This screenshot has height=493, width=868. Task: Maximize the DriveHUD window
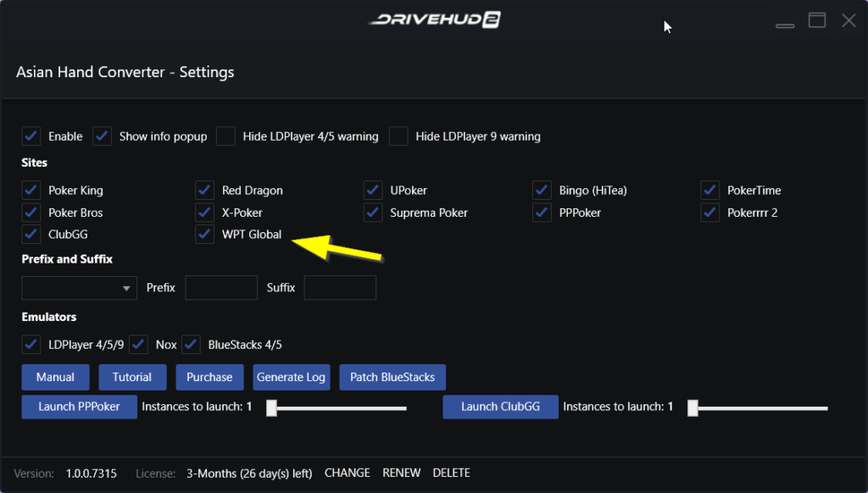817,21
